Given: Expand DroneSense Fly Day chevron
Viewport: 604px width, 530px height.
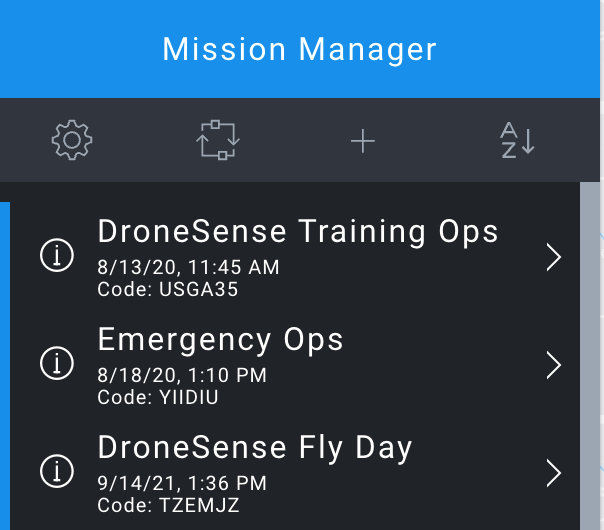Looking at the screenshot, I should tap(554, 473).
